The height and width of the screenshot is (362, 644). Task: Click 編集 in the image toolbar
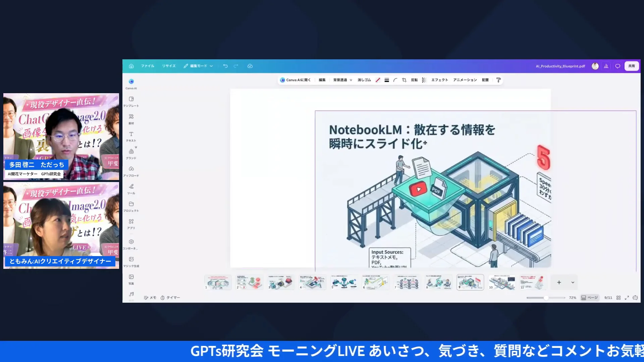322,80
